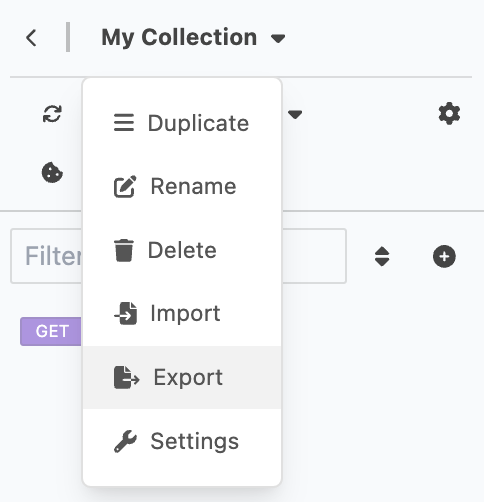
Task: Select the GET request row
Action: point(51,331)
